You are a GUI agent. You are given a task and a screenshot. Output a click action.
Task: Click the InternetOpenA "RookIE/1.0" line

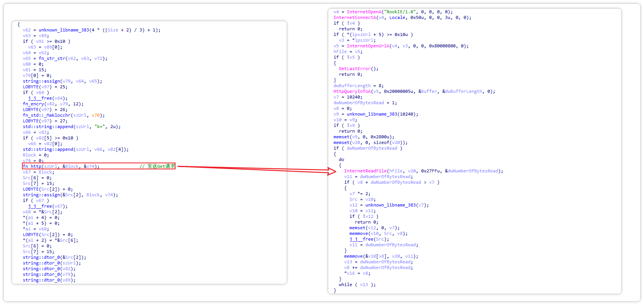pos(393,12)
